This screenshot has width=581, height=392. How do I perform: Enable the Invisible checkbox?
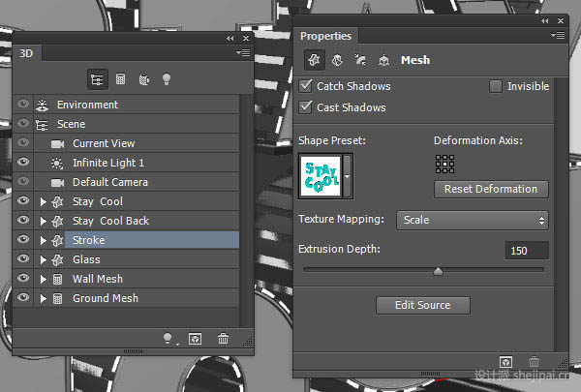(x=496, y=86)
